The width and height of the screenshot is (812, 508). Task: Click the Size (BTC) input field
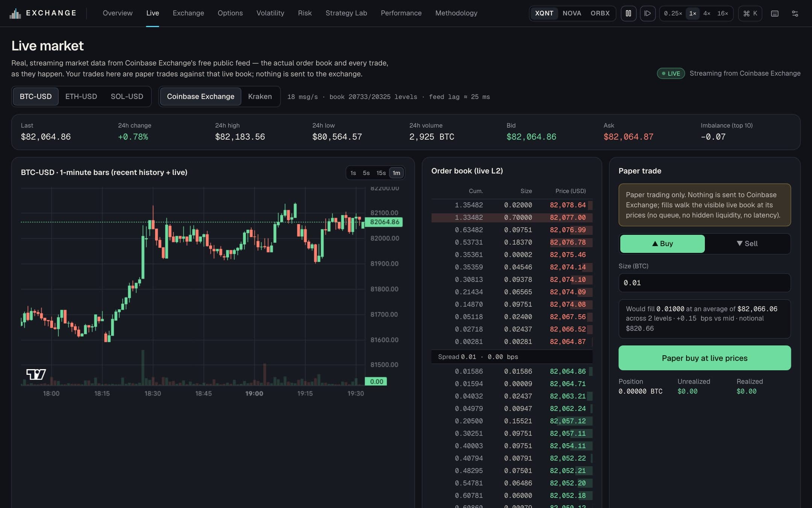pos(704,283)
